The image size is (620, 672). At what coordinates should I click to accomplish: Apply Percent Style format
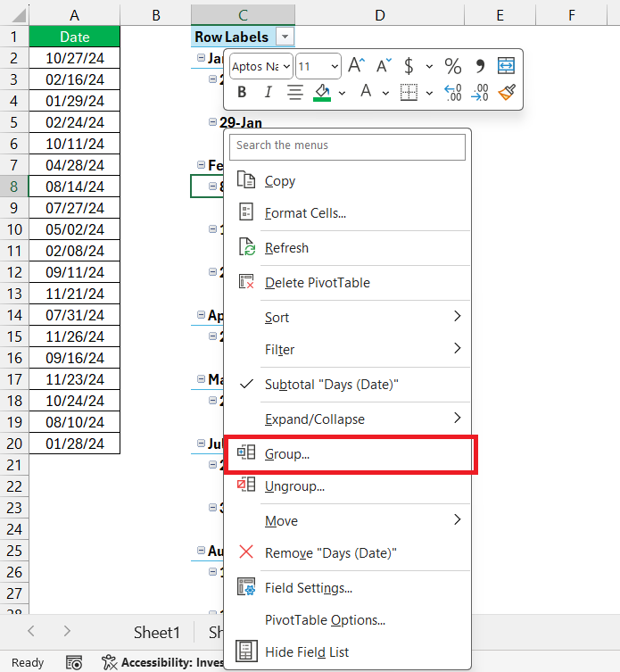[453, 65]
